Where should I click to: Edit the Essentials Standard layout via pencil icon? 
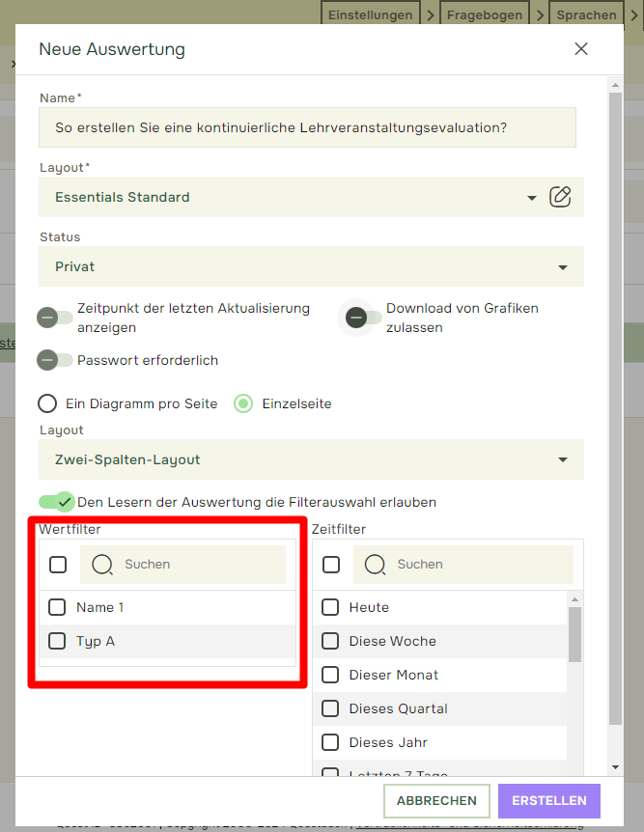coord(560,197)
